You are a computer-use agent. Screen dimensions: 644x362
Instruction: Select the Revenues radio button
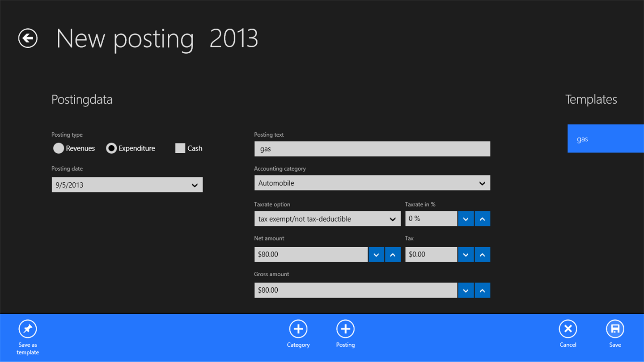[59, 148]
